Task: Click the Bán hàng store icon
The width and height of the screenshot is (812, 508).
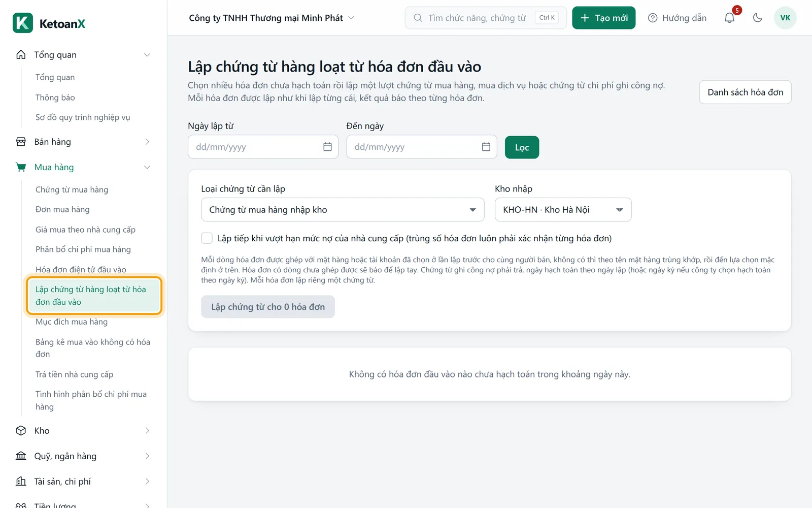Action: point(21,142)
